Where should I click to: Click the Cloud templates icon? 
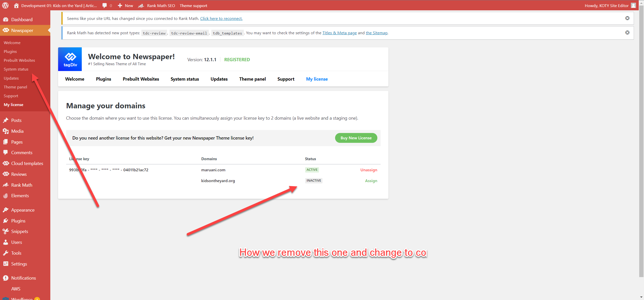pyautogui.click(x=6, y=163)
